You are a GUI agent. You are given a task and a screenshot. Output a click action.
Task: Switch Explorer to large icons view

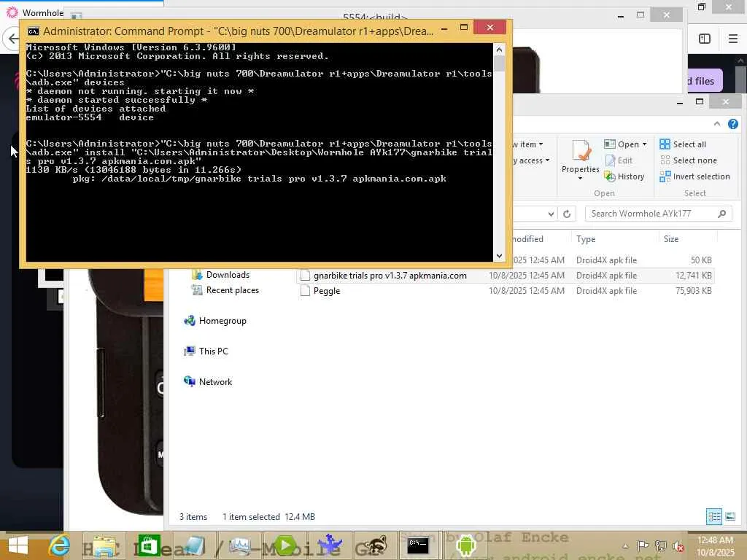pos(729,516)
